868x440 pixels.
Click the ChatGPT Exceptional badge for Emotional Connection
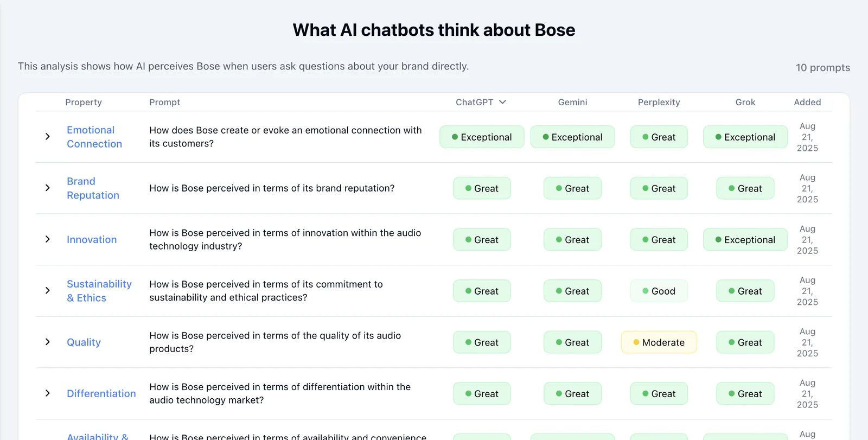482,137
